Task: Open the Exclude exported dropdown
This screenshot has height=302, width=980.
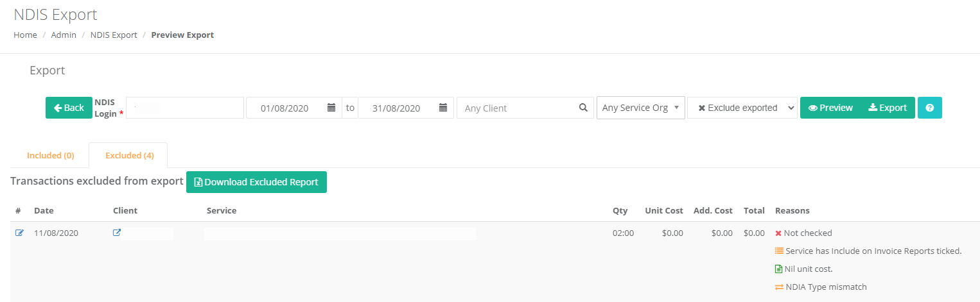Action: click(x=742, y=108)
